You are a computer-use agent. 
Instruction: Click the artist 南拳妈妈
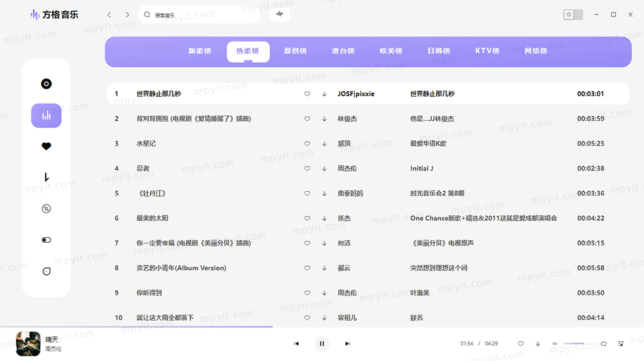coord(350,194)
